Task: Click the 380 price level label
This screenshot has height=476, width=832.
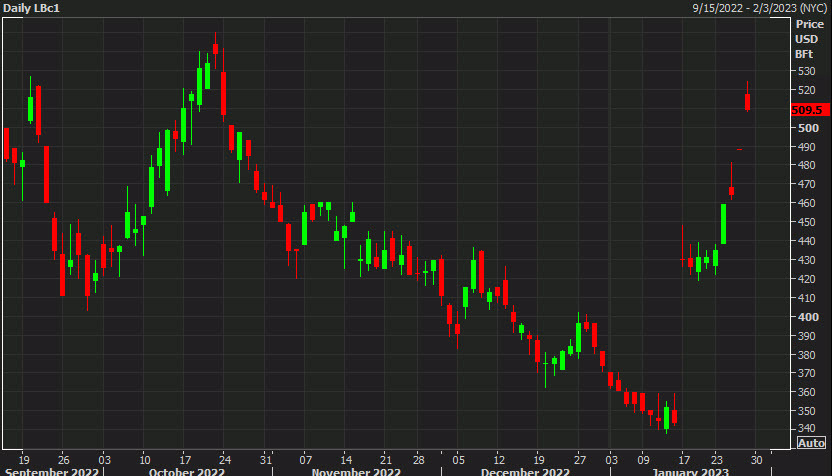Action: [x=806, y=354]
